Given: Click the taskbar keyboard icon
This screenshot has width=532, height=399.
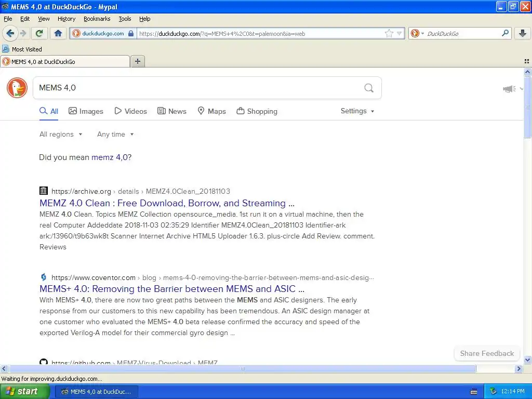Looking at the screenshot, I should pyautogui.click(x=474, y=392).
